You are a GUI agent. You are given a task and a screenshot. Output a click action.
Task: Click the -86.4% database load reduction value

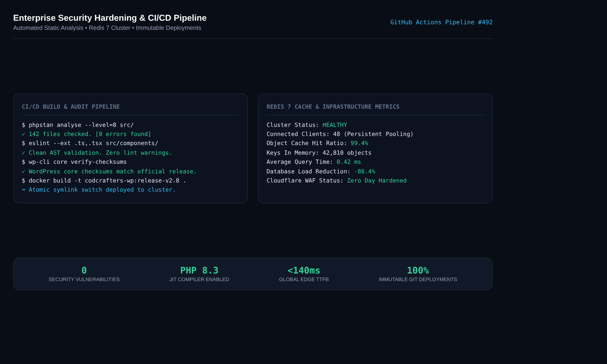365,171
